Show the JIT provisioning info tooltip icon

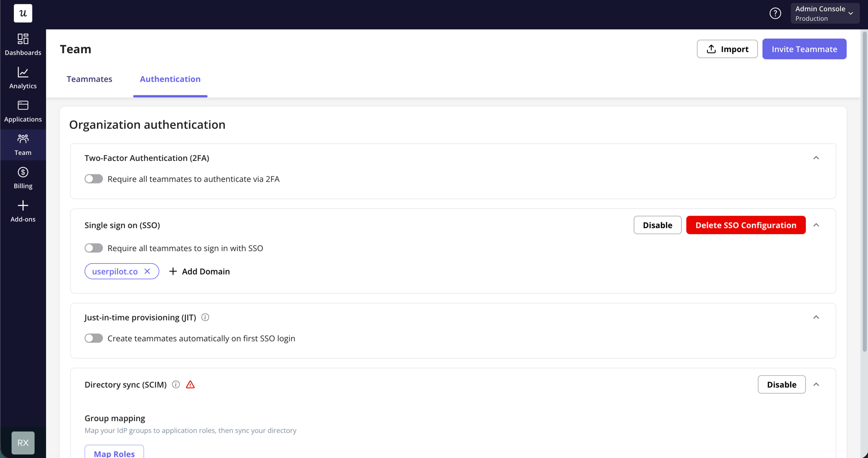(x=205, y=317)
